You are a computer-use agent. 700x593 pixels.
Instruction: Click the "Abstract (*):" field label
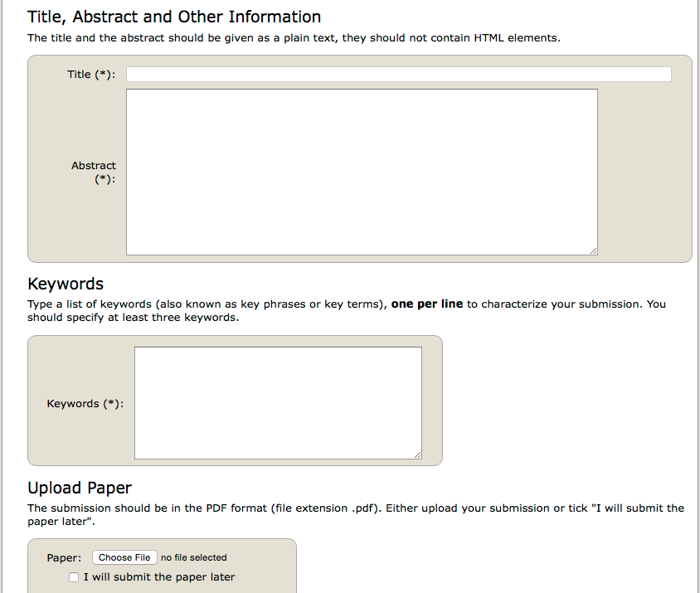[x=94, y=172]
